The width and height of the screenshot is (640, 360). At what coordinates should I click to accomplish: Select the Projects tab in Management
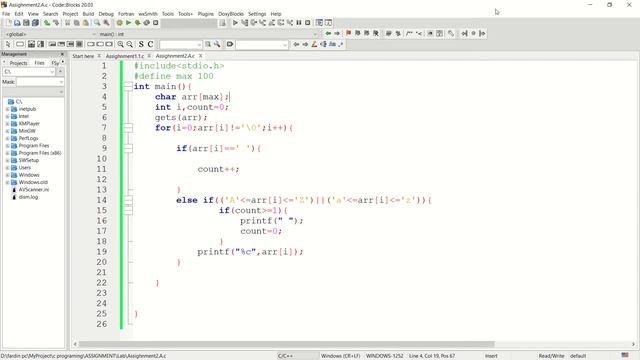coord(18,63)
